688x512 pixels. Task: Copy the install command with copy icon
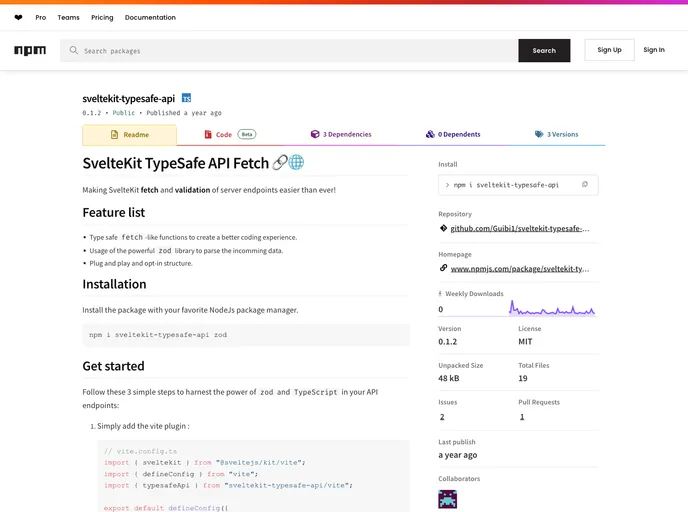585,185
